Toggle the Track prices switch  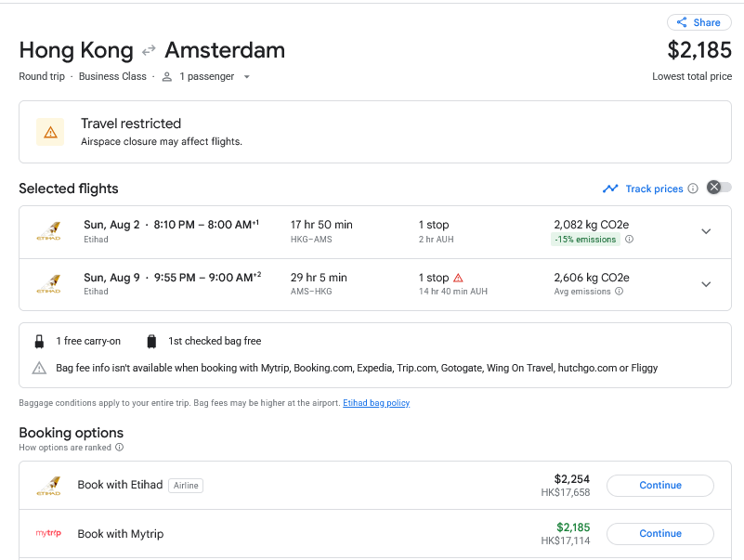(x=718, y=188)
